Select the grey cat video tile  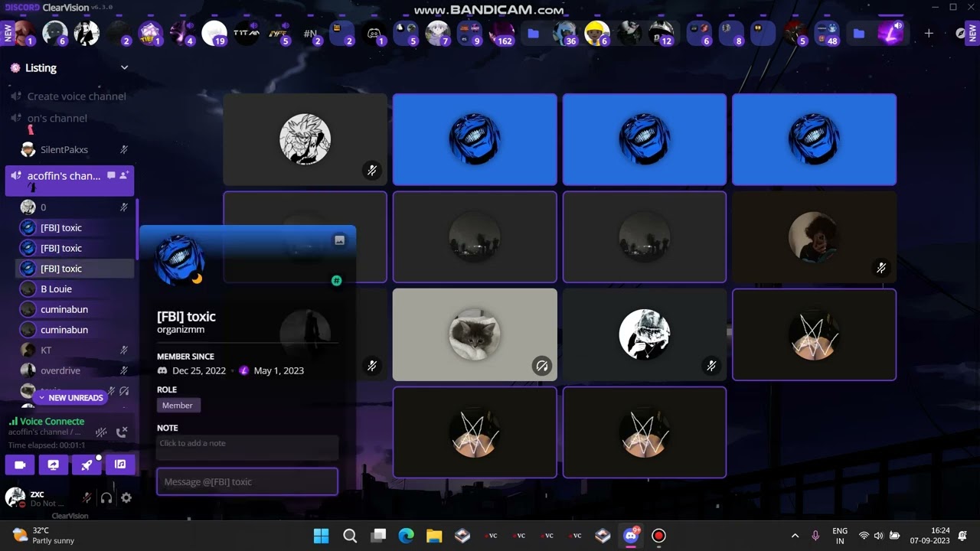coord(475,334)
